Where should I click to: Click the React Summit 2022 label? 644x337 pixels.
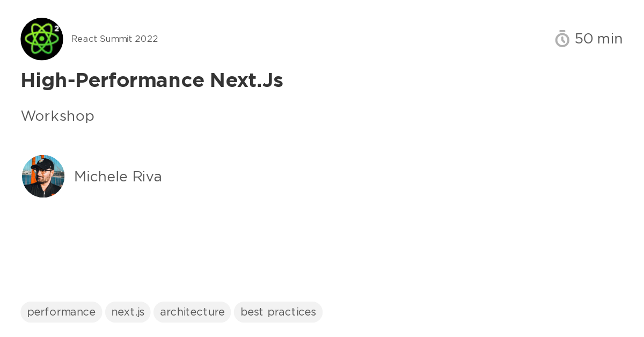coord(114,39)
